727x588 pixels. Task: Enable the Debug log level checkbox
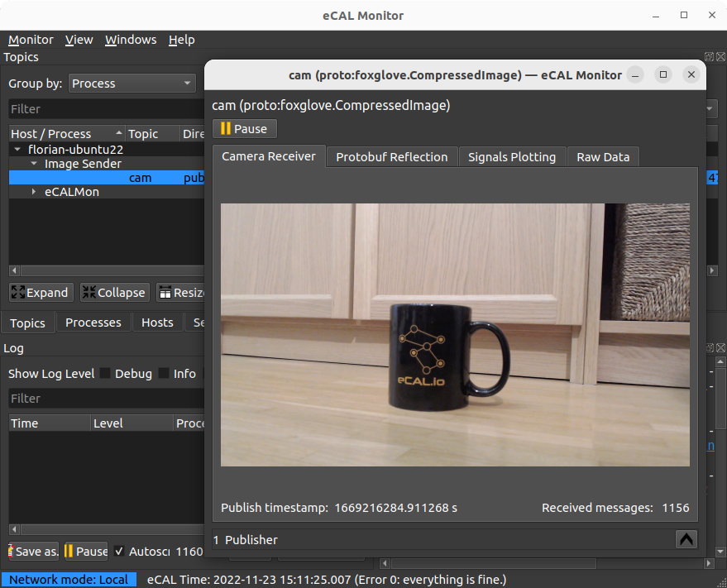(x=105, y=373)
